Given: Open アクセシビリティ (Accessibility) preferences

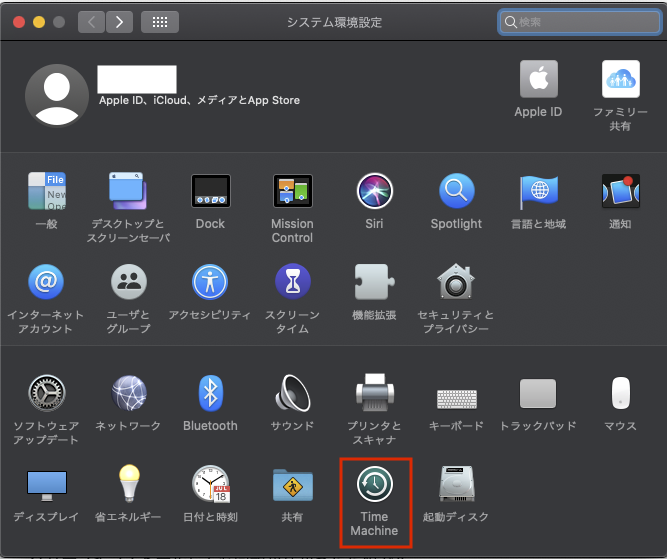Looking at the screenshot, I should [x=210, y=282].
